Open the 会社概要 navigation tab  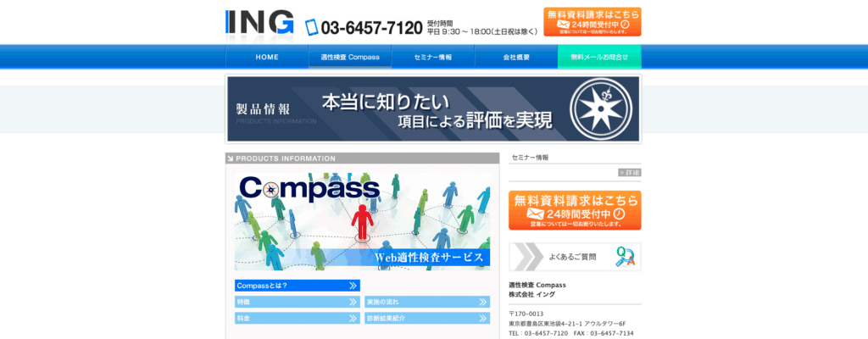tap(516, 57)
